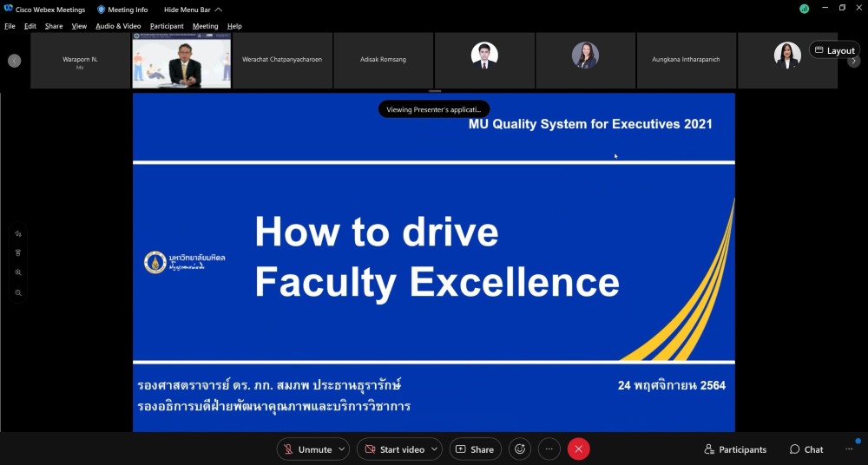Click the zoom in magnifier icon
The width and height of the screenshot is (868, 465).
(18, 272)
